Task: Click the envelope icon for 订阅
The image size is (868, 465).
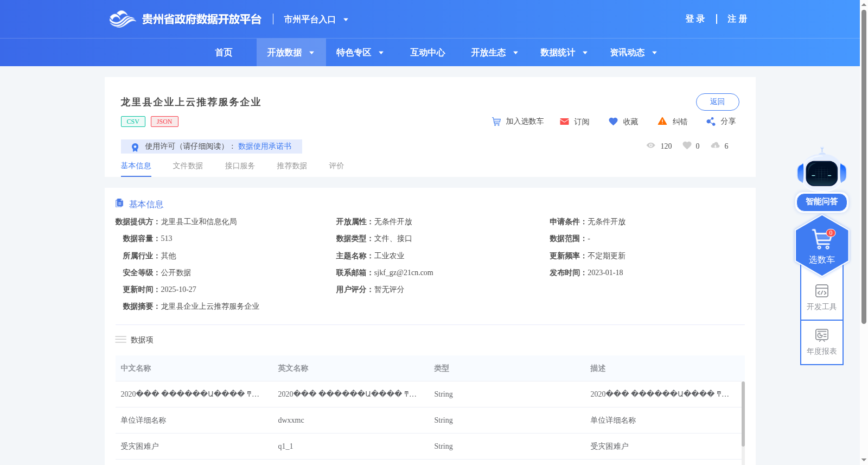Action: (564, 122)
